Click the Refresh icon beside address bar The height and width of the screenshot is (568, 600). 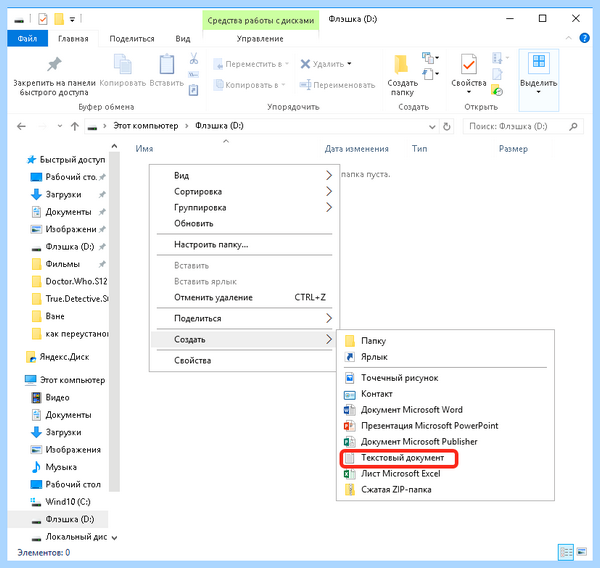447,126
